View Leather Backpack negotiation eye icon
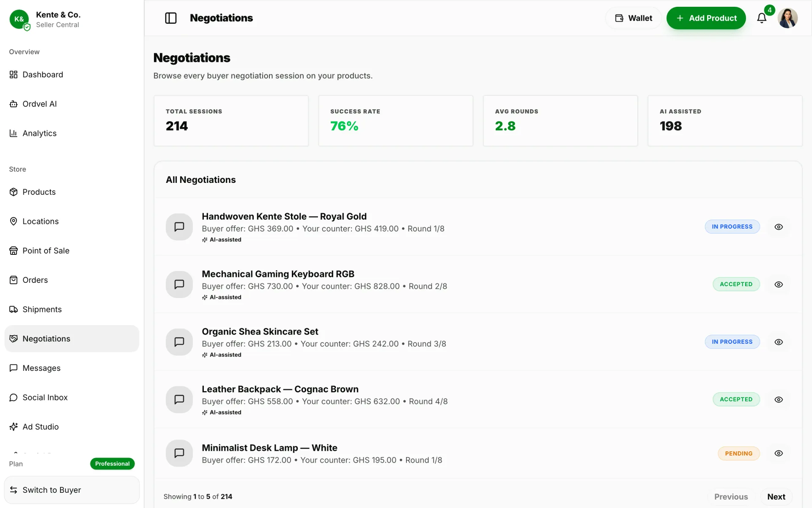812x508 pixels. point(779,400)
